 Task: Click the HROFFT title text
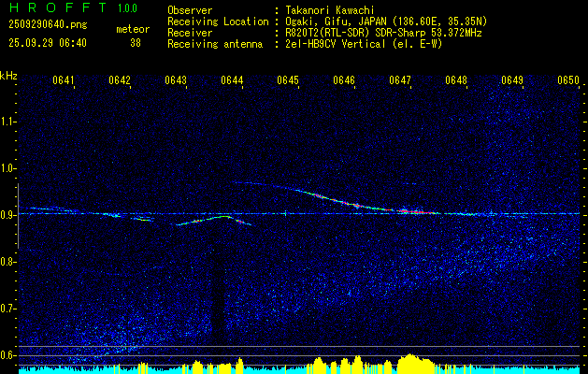tap(57, 7)
